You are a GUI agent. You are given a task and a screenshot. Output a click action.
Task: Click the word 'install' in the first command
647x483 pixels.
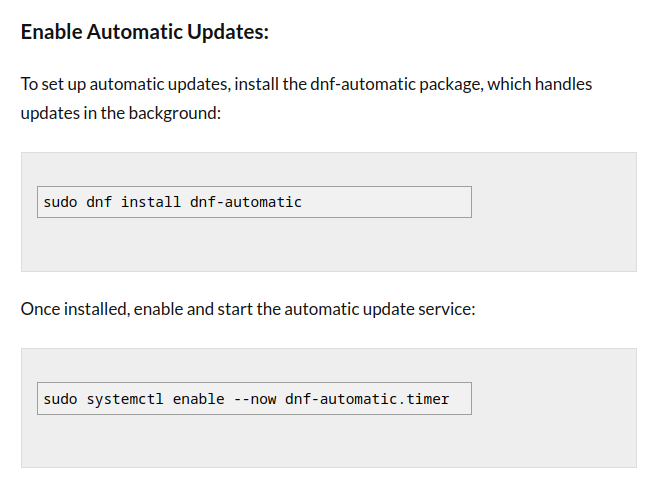(151, 202)
